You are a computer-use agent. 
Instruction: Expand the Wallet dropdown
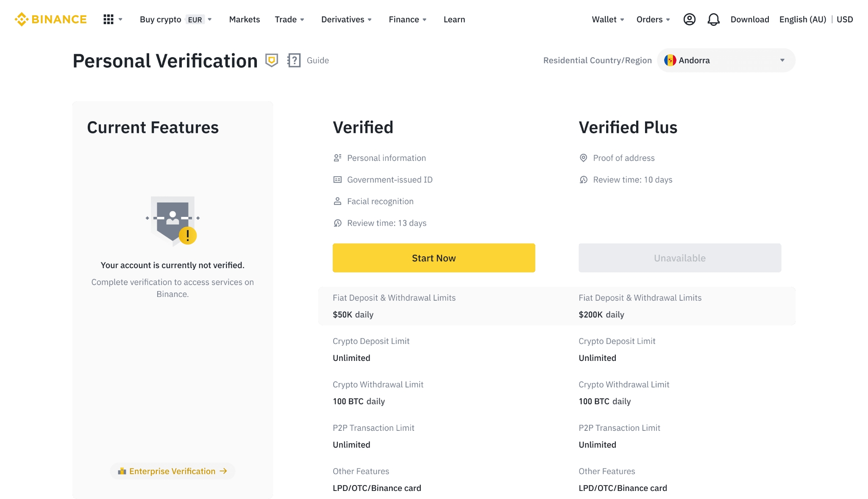(x=608, y=19)
